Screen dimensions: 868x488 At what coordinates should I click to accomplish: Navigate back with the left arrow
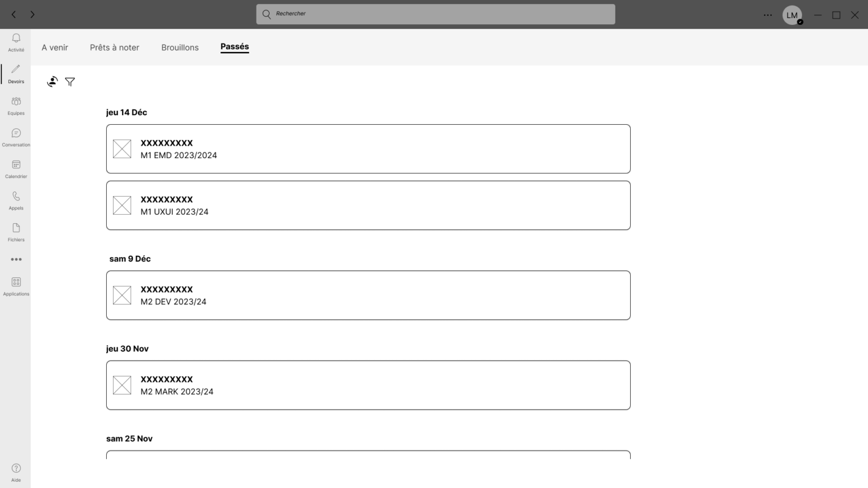pos(14,15)
